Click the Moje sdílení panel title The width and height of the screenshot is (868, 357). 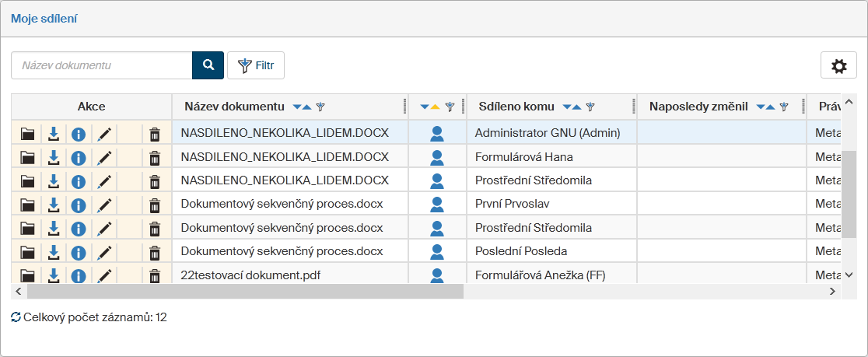pyautogui.click(x=44, y=18)
